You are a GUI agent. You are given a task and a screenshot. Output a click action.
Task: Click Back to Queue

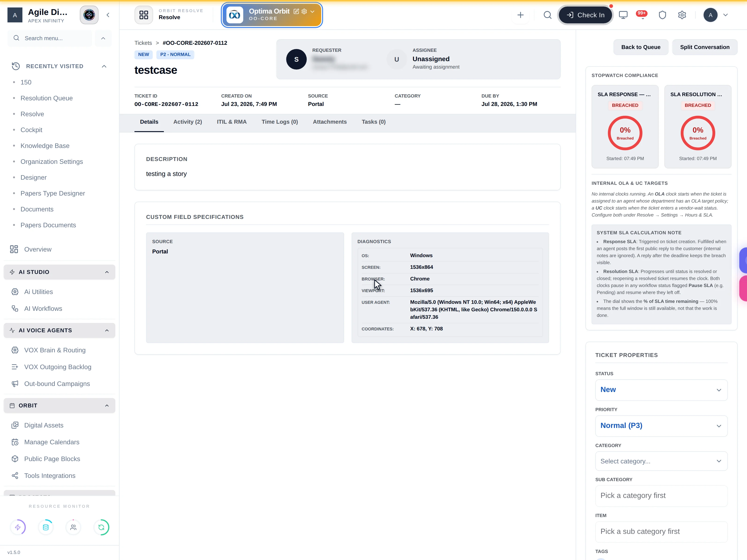pos(641,47)
